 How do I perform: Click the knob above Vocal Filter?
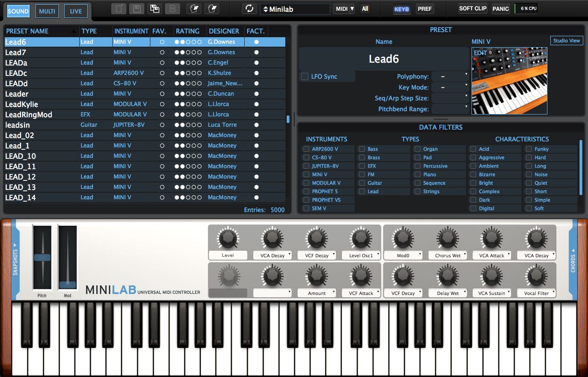click(x=536, y=276)
